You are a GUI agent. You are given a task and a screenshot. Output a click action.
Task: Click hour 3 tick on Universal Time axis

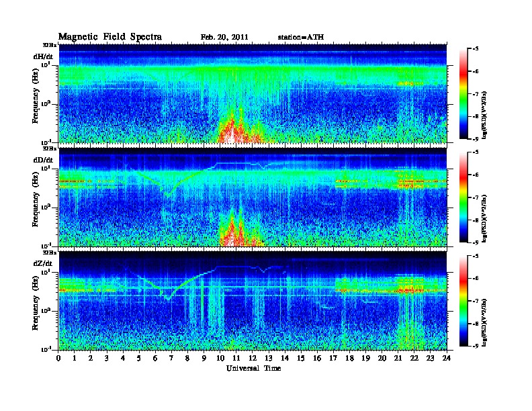[107, 358]
